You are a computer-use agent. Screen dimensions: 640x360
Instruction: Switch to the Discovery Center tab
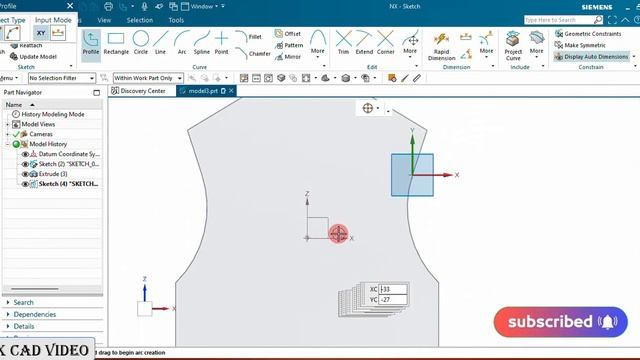pos(138,91)
